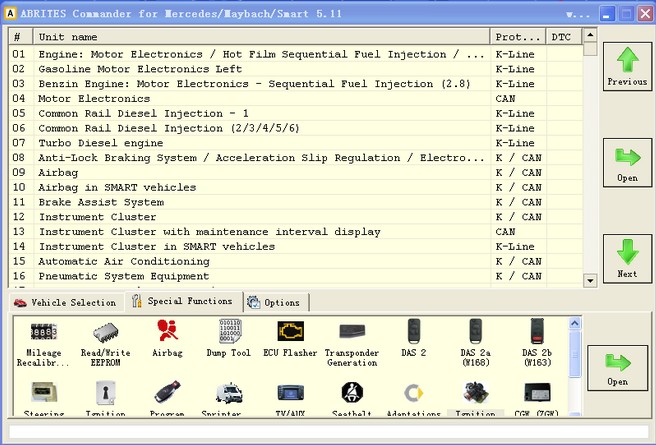Switch to the Special Functions tab
This screenshot has width=656, height=445.
click(x=183, y=301)
